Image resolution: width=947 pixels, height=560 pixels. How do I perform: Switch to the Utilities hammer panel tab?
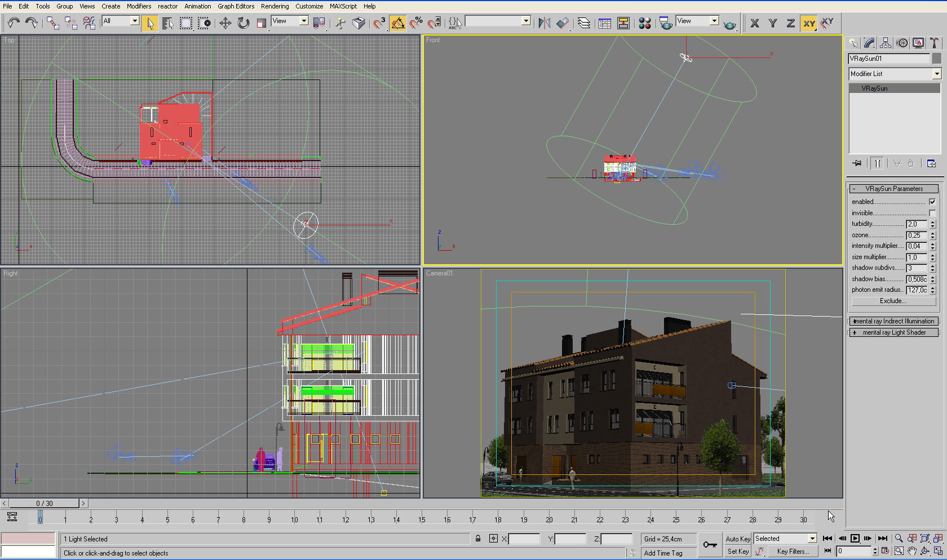[935, 43]
